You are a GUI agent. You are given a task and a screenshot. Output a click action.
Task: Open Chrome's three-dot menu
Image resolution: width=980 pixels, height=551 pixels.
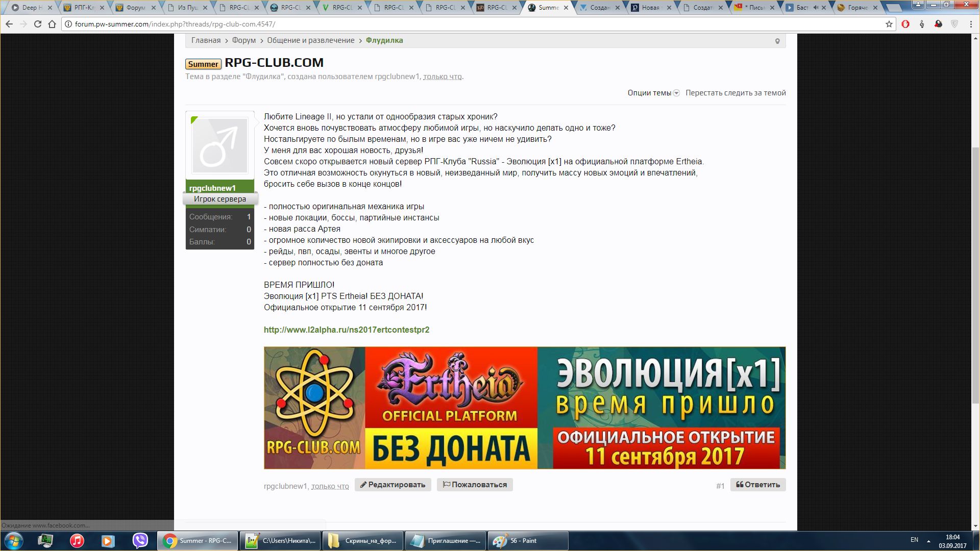pos(971,24)
